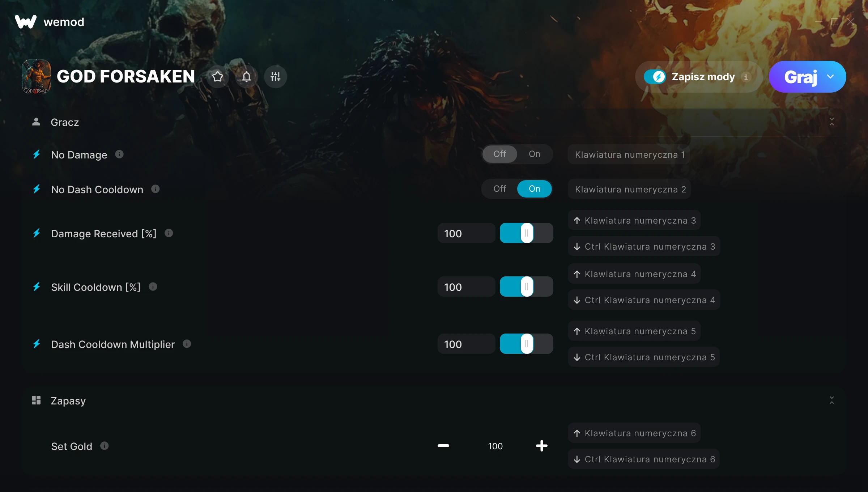Image resolution: width=868 pixels, height=492 pixels.
Task: Click the Gracz category header
Action: [65, 122]
